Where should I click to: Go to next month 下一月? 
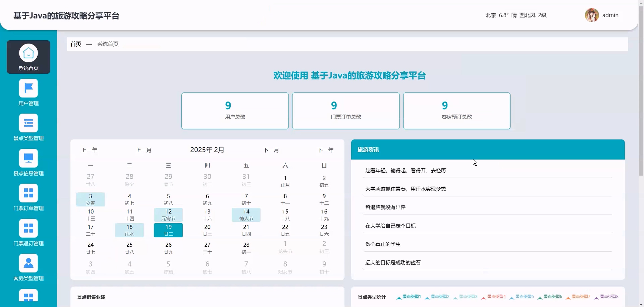(271, 150)
